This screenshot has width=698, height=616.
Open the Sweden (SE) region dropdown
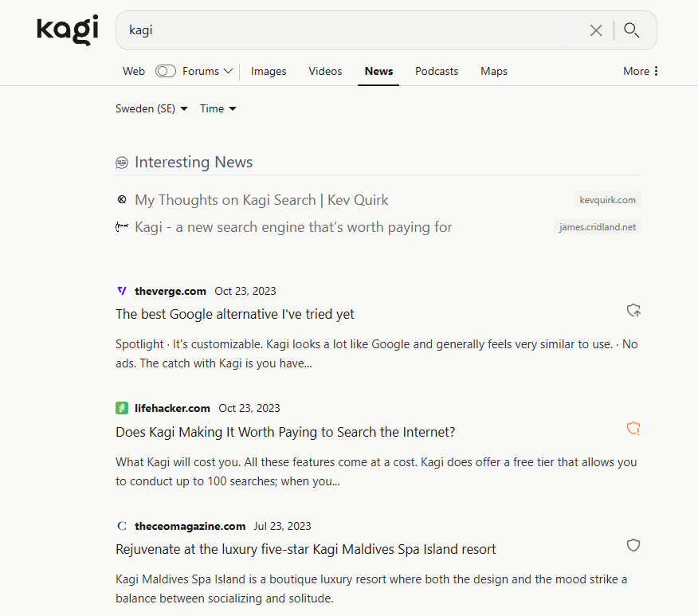point(151,108)
